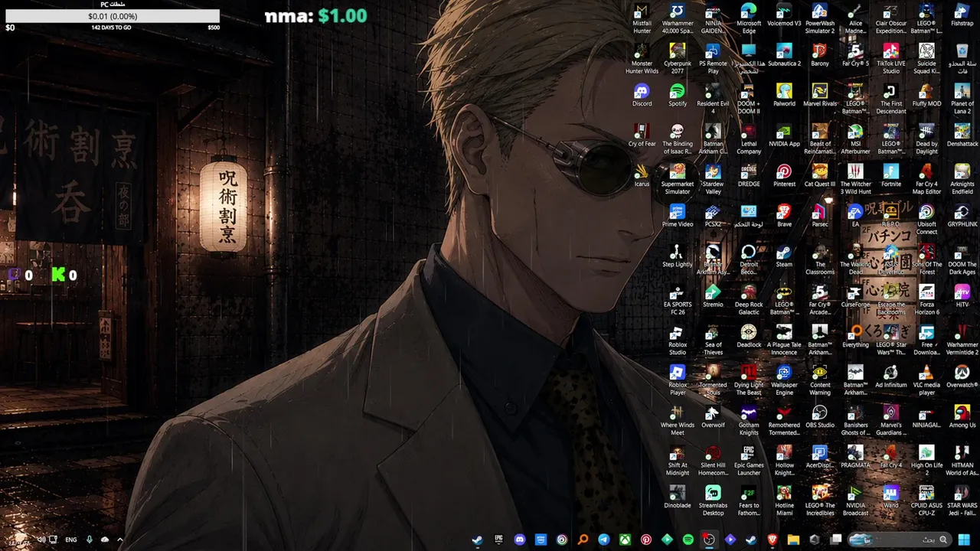Open PowerWash Simulator 2 shortcut

point(820,19)
